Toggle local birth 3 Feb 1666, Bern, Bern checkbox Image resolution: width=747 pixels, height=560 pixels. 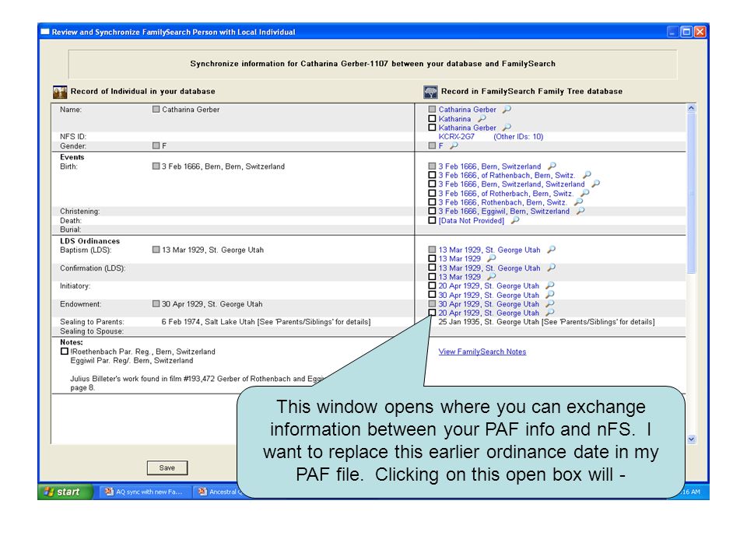coord(156,166)
